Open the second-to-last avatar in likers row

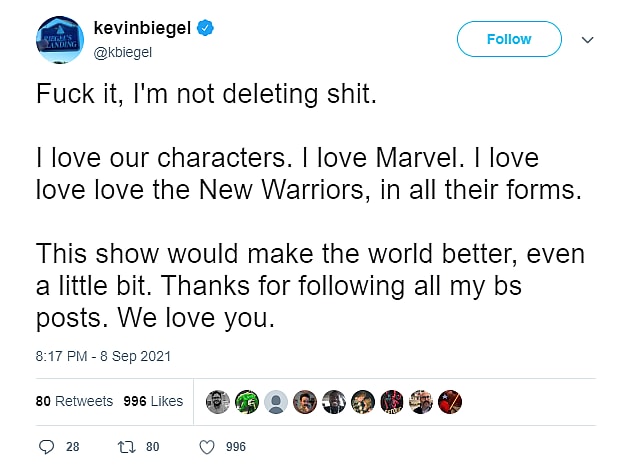422,401
